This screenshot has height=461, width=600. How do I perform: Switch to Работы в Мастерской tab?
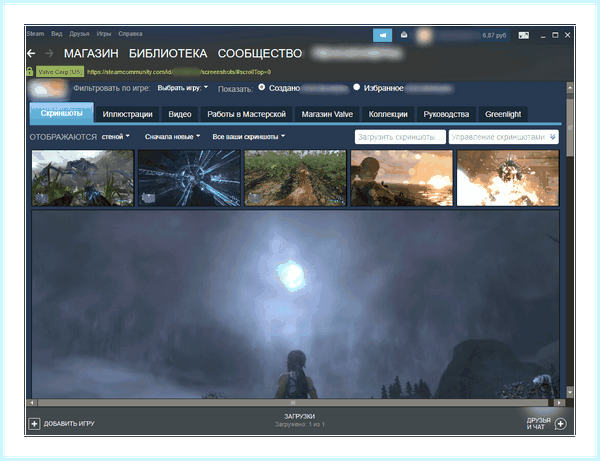click(x=246, y=114)
